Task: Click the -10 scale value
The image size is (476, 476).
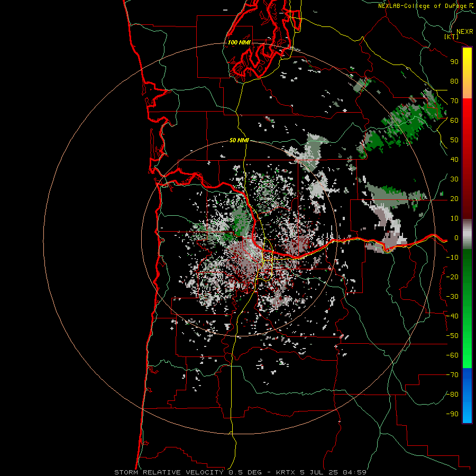Action: click(452, 258)
